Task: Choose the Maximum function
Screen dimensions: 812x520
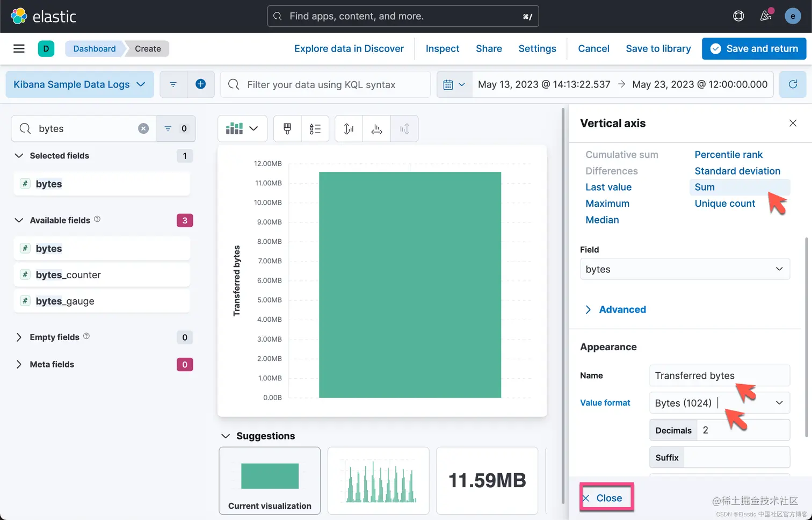Action: coord(607,204)
